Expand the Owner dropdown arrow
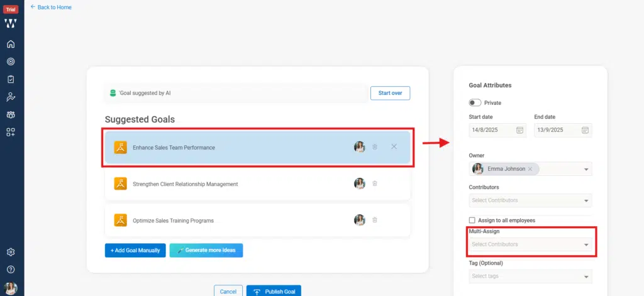The width and height of the screenshot is (644, 296). point(586,169)
